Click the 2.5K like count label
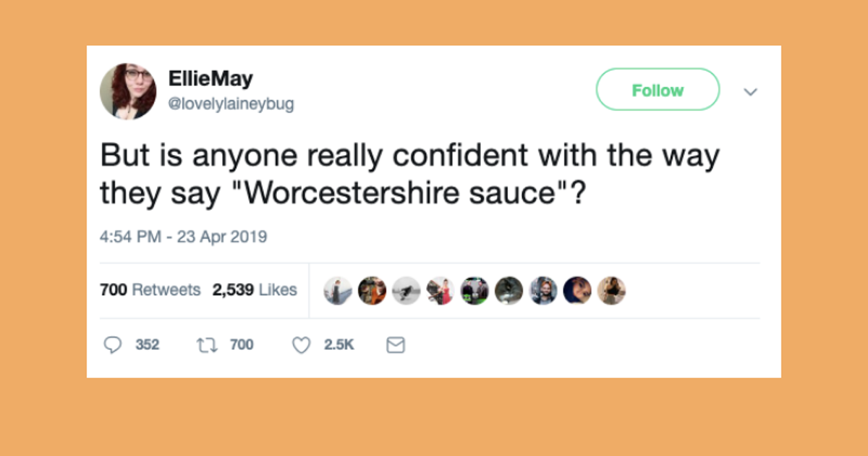 tap(339, 345)
